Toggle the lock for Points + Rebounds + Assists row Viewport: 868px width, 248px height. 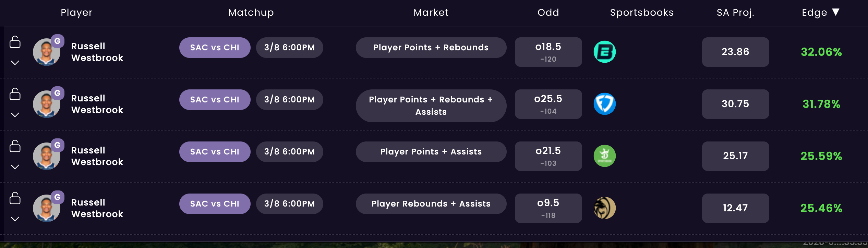(x=15, y=94)
